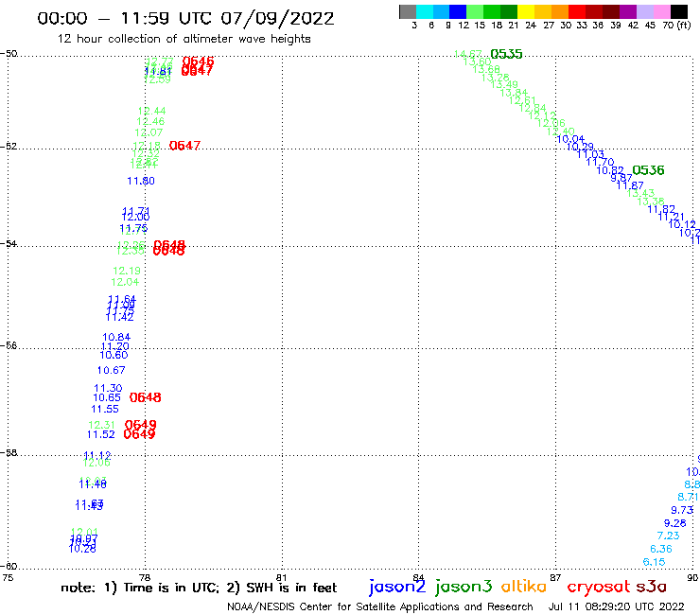Select the 9.73 wave height value

[682, 511]
